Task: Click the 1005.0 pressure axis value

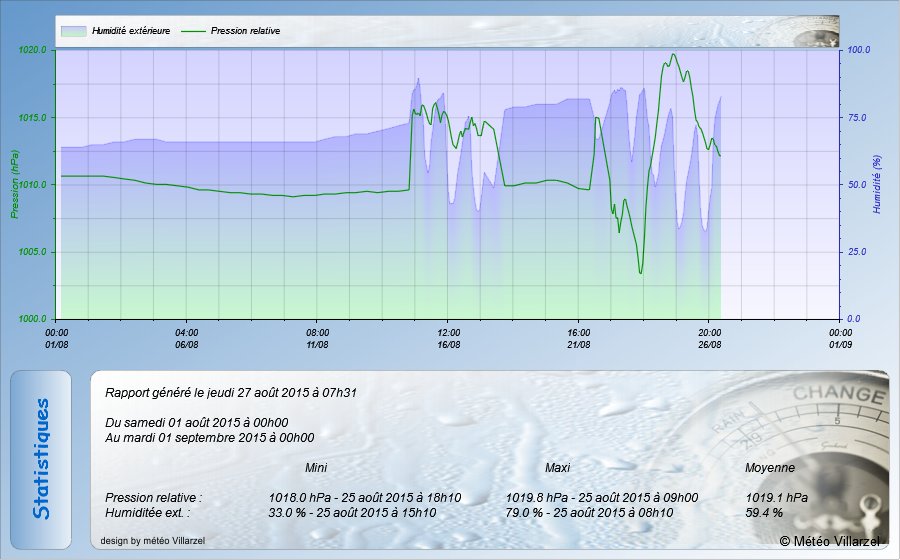Action: pos(32,252)
